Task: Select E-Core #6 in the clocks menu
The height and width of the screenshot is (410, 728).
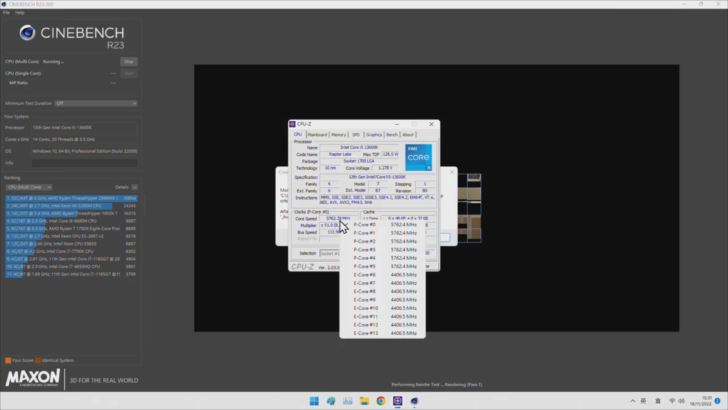Action: point(383,275)
